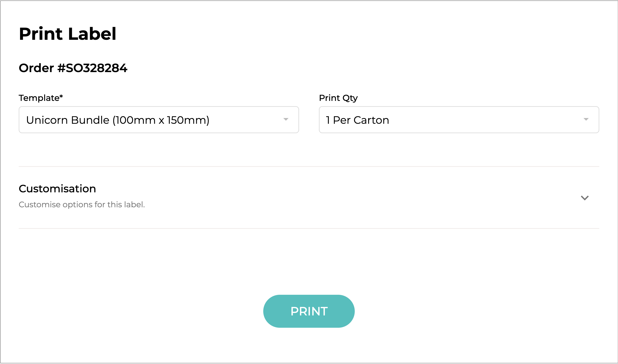Click the 'Template*' field label
The height and width of the screenshot is (364, 618).
coord(39,98)
